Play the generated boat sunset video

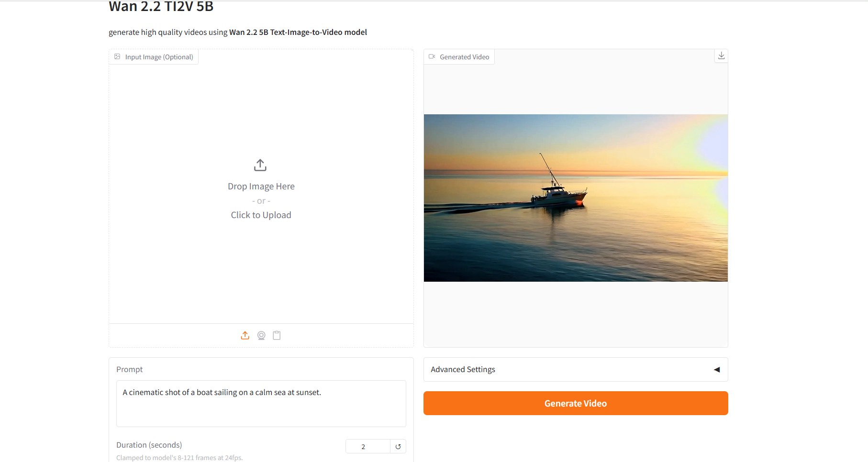tap(576, 198)
